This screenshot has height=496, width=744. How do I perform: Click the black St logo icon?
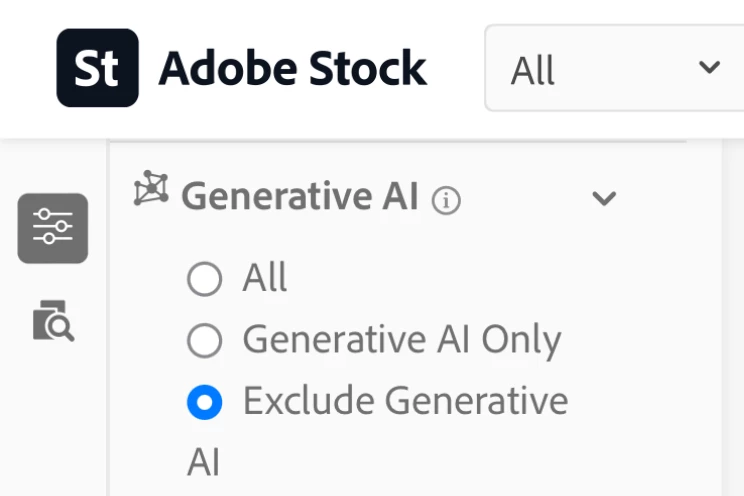pyautogui.click(x=98, y=67)
